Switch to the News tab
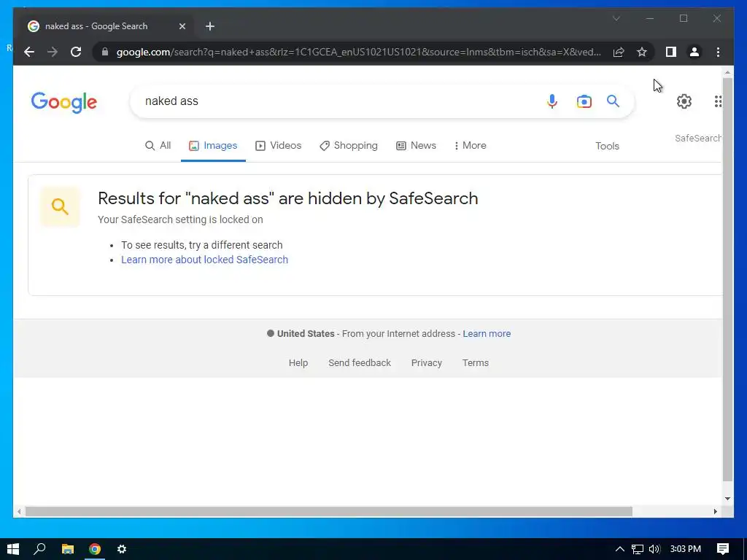The image size is (747, 560). [x=416, y=146]
